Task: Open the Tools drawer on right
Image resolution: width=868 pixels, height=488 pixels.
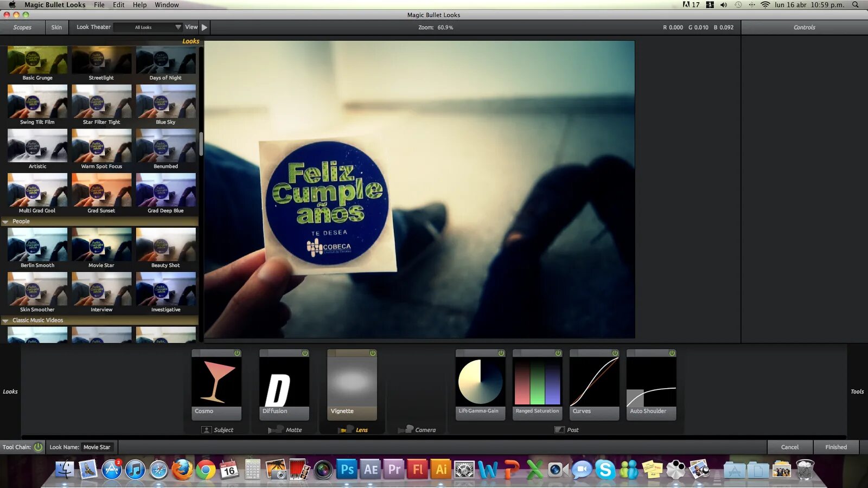Action: [x=857, y=391]
